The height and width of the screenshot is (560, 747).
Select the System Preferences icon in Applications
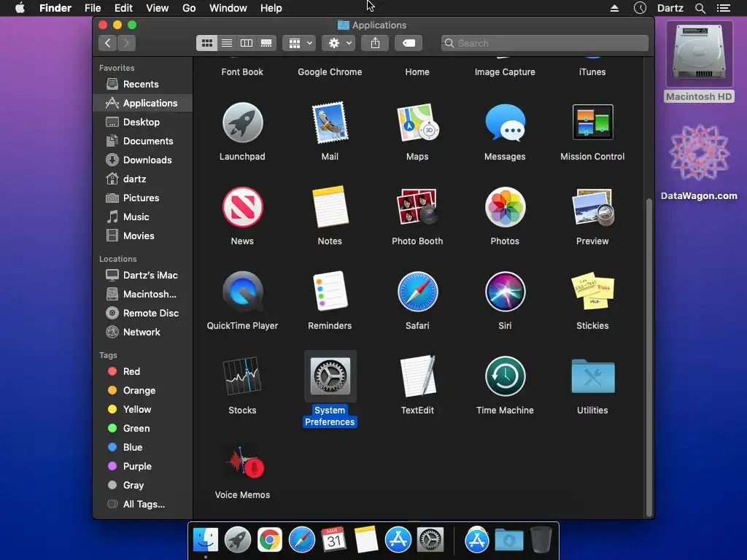330,376
